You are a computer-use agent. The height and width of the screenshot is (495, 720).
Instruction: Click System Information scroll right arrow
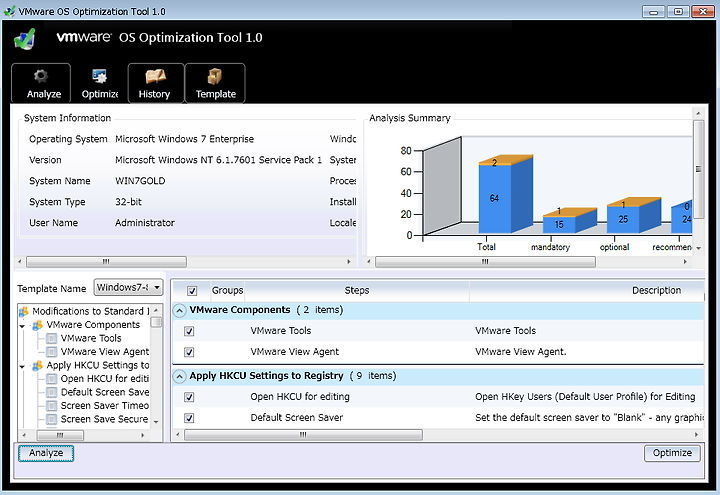click(x=349, y=262)
